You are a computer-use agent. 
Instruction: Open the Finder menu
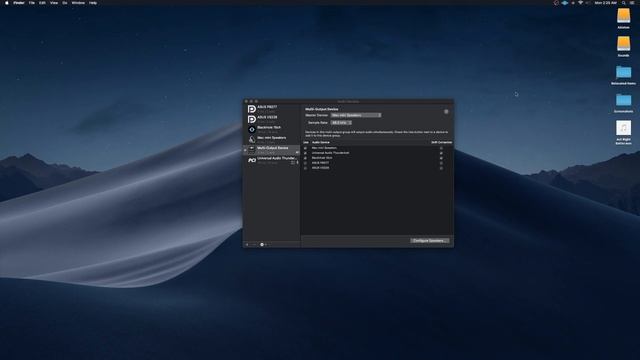point(19,3)
